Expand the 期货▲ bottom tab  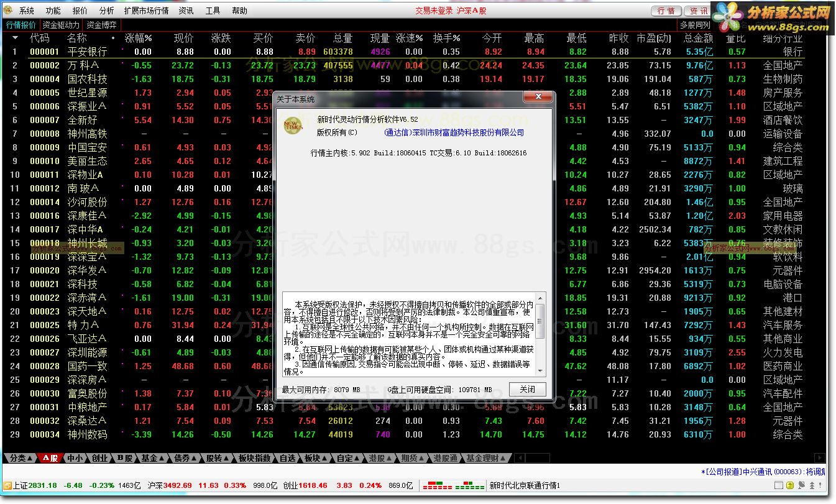[x=413, y=458]
